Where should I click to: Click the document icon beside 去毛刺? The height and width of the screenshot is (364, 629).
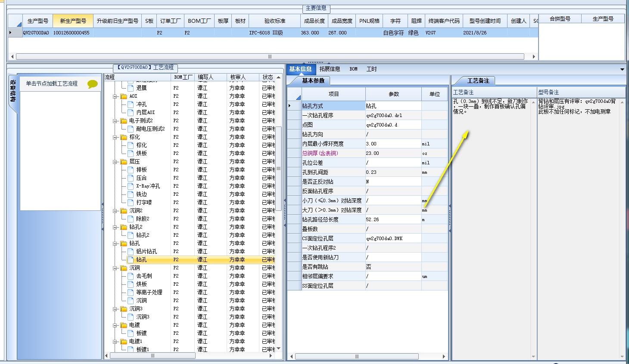131,276
